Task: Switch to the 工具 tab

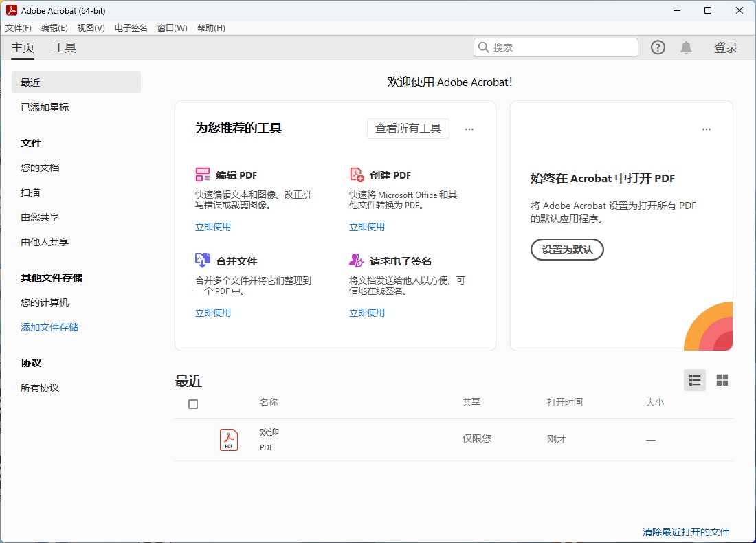Action: 65,47
